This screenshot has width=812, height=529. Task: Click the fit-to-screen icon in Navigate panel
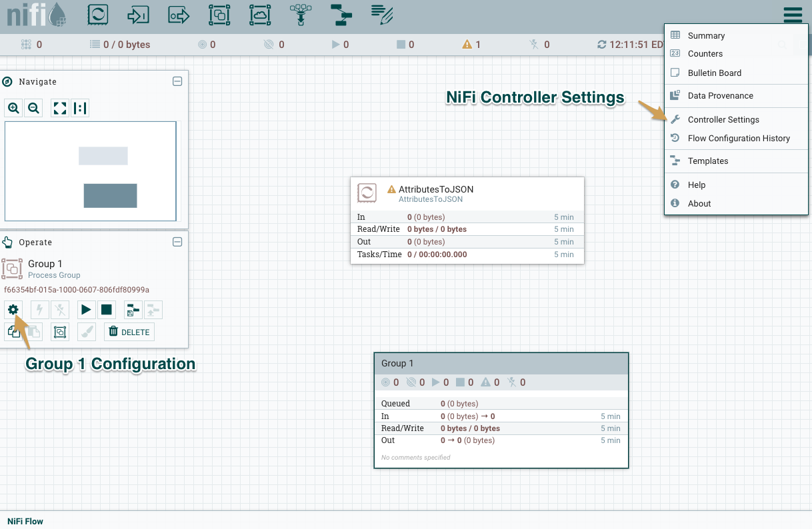[59, 108]
